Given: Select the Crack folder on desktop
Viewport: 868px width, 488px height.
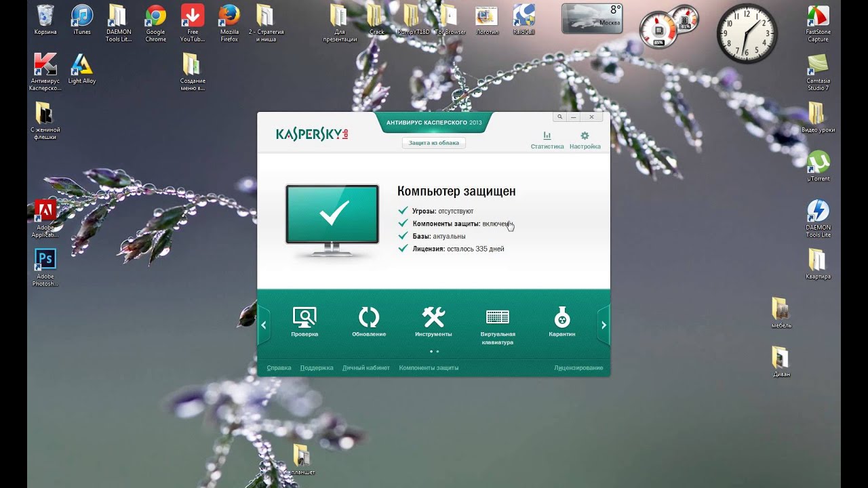Looking at the screenshot, I should coord(376,20).
